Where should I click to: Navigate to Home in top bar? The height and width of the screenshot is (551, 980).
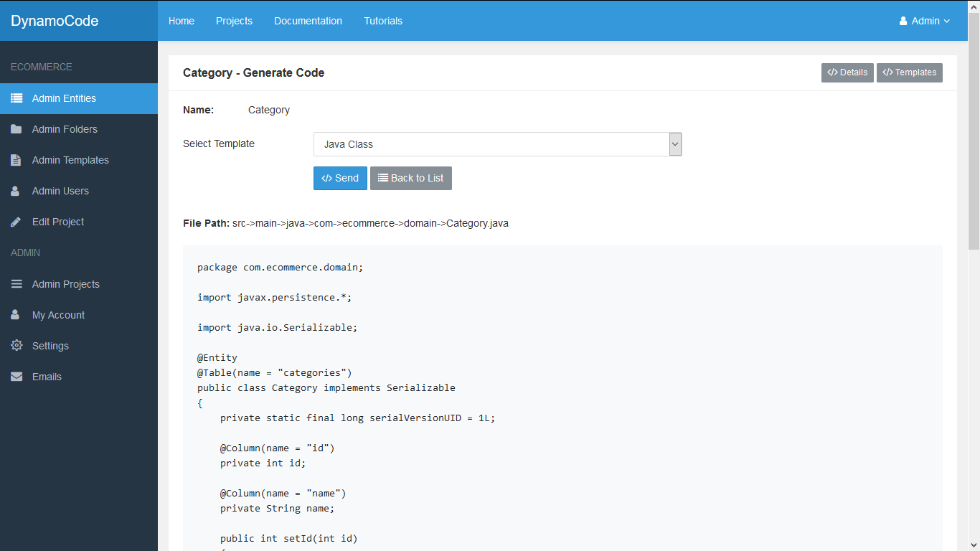[x=182, y=21]
